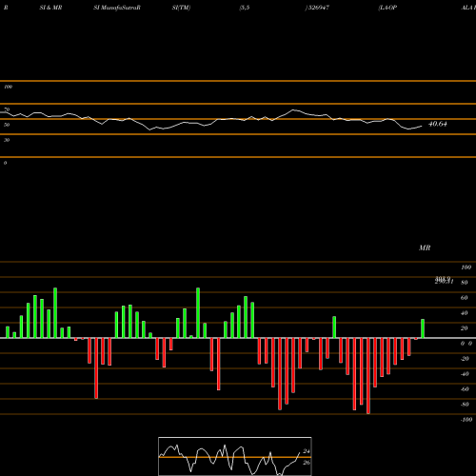Click the MR axis label "80"
Viewport: 476px width, 476px height.
[x=465, y=283]
